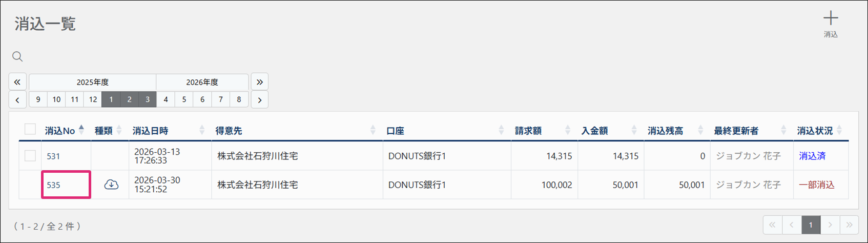Viewport: 868px width, 243px height.
Task: Check the checkbox for row 531
Action: 30,156
